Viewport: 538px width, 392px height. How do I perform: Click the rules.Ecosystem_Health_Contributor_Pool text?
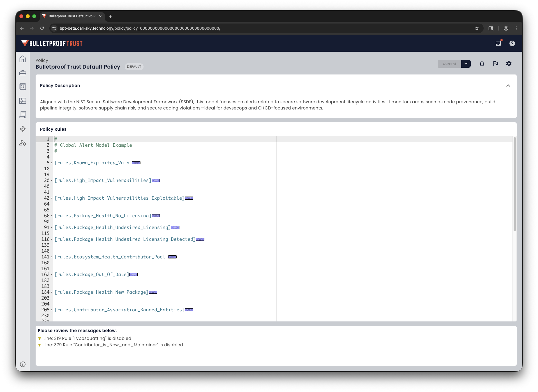pyautogui.click(x=111, y=257)
